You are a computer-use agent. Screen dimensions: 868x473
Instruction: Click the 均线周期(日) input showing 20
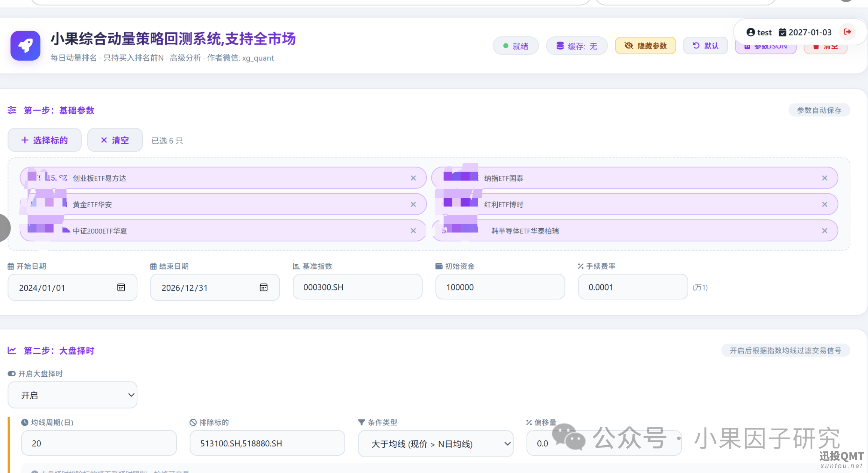(x=99, y=443)
